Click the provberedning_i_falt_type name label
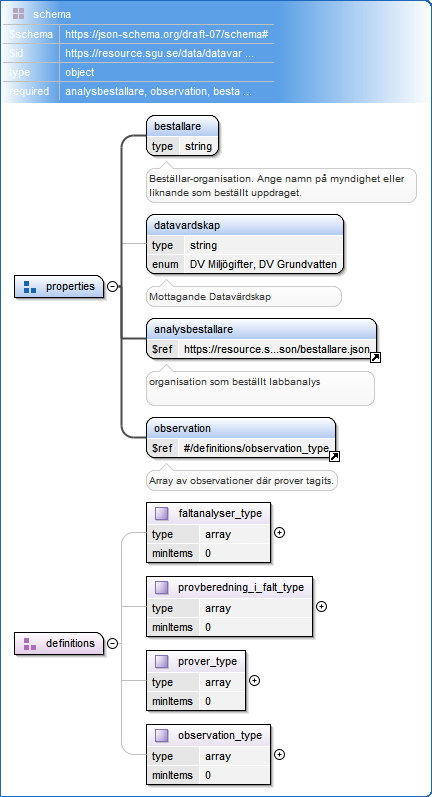This screenshot has height=797, width=432. click(x=241, y=588)
